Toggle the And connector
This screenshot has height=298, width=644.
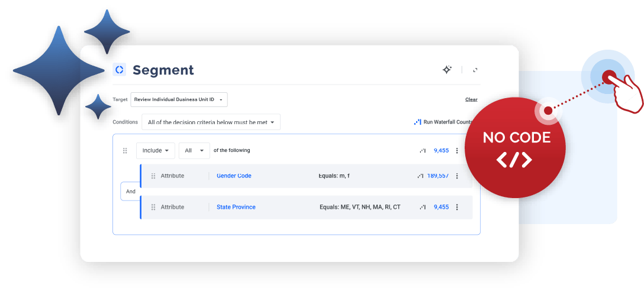[130, 192]
